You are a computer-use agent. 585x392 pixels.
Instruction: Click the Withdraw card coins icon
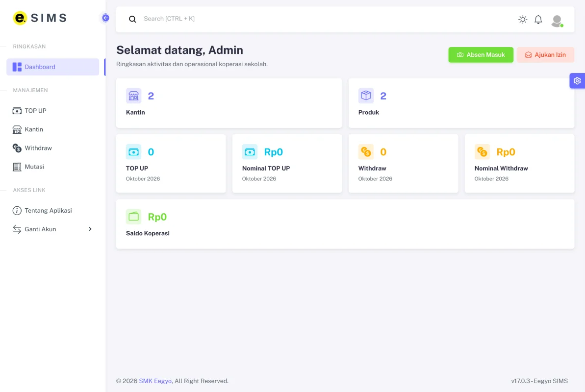pyautogui.click(x=366, y=152)
